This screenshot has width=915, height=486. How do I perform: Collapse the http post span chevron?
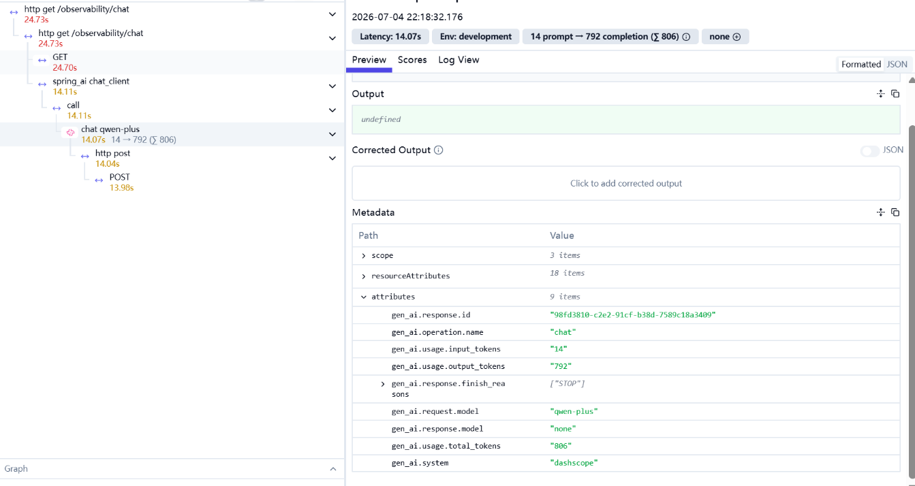[332, 158]
